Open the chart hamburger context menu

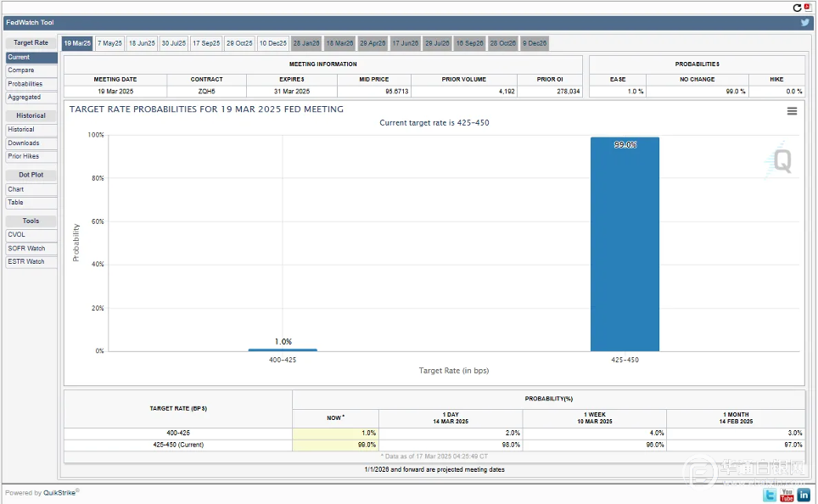792,111
